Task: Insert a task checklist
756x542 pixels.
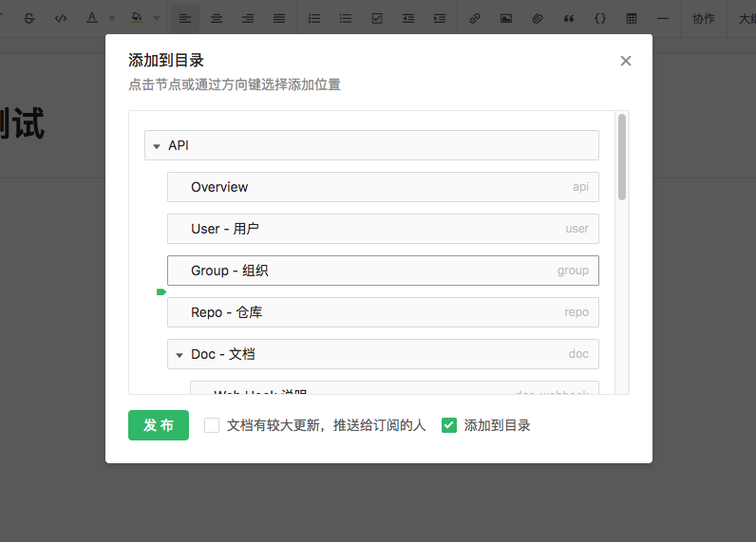Action: tap(377, 18)
